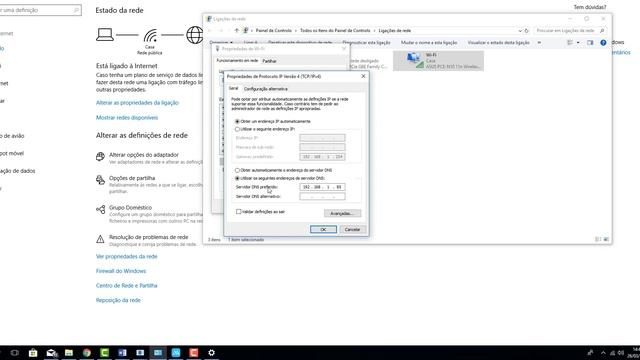
Task: Select Utilizar os seguintes endereços de servidor DNS
Action: point(237,178)
